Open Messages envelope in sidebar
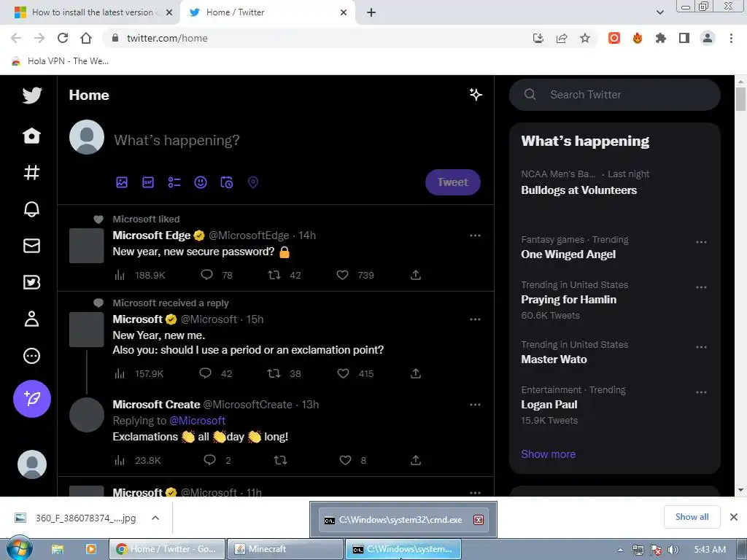This screenshot has height=560, width=747. pos(32,246)
